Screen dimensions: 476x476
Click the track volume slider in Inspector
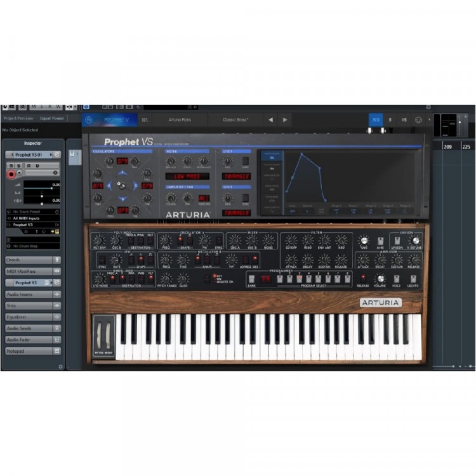(42, 188)
